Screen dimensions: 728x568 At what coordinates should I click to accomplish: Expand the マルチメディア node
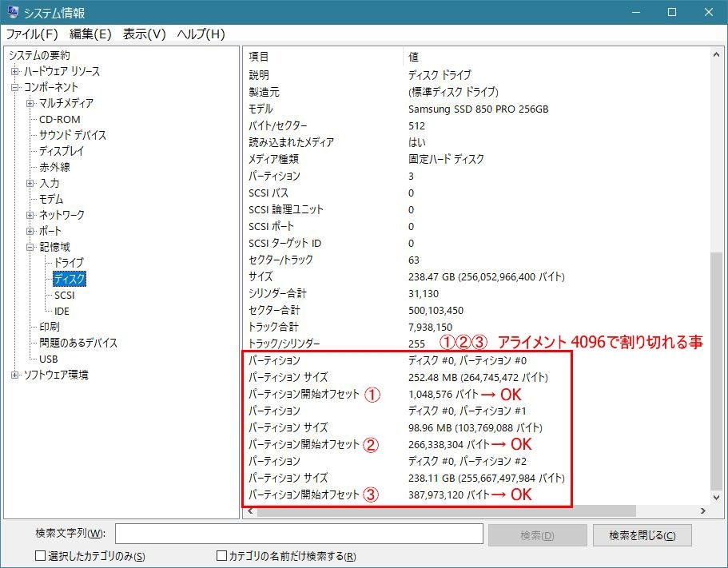tap(30, 103)
